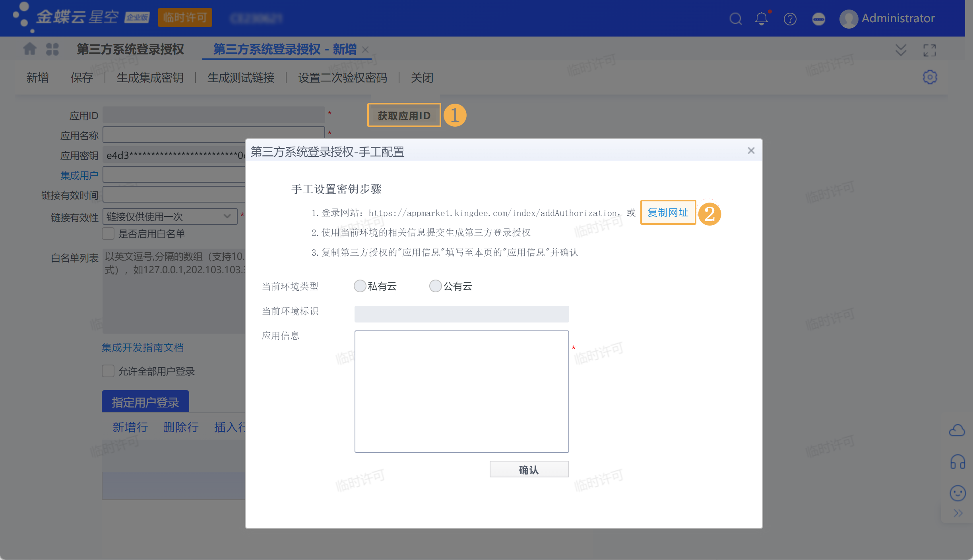Expand the tab list chevron
Image resolution: width=973 pixels, height=560 pixels.
[901, 50]
